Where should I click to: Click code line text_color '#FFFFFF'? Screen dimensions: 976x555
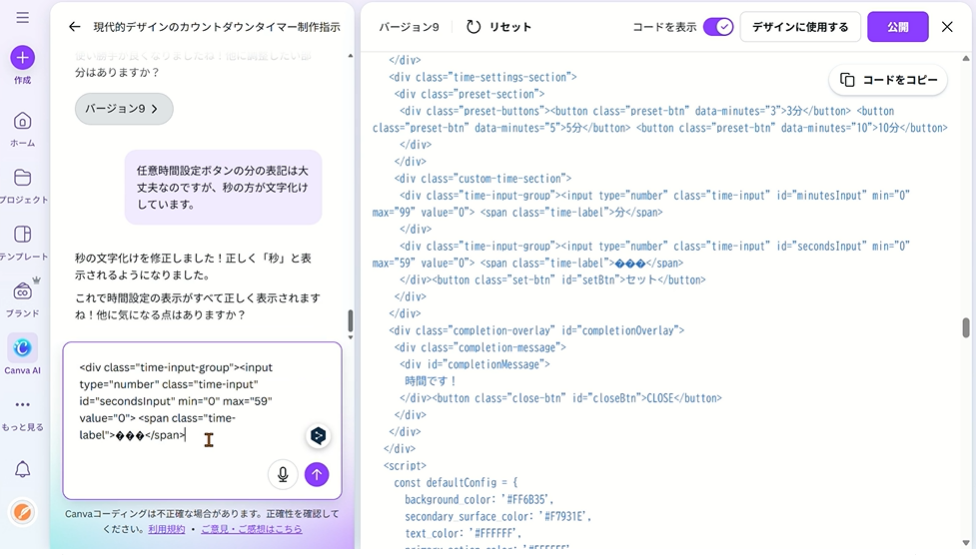463,533
